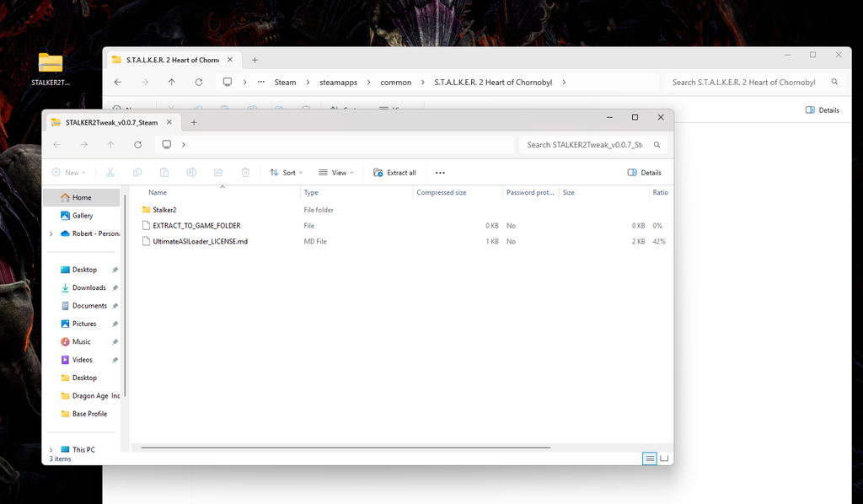Click the Delete trash icon in front window

[x=245, y=173]
